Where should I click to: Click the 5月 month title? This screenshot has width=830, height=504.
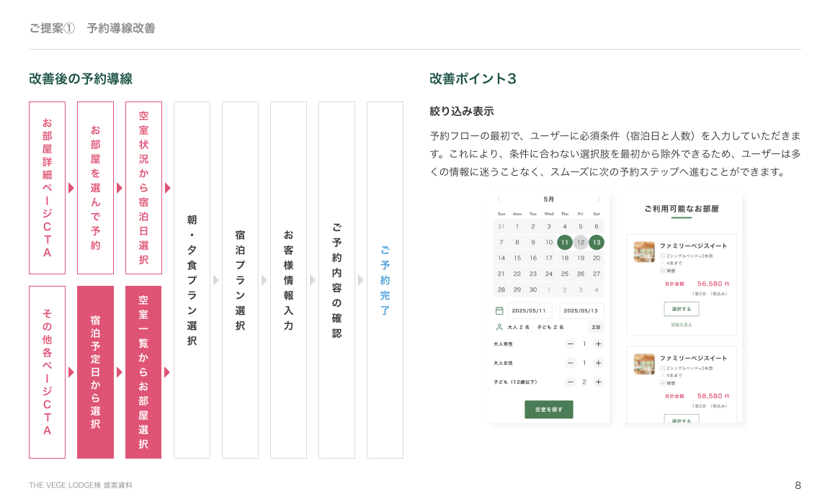pyautogui.click(x=548, y=199)
